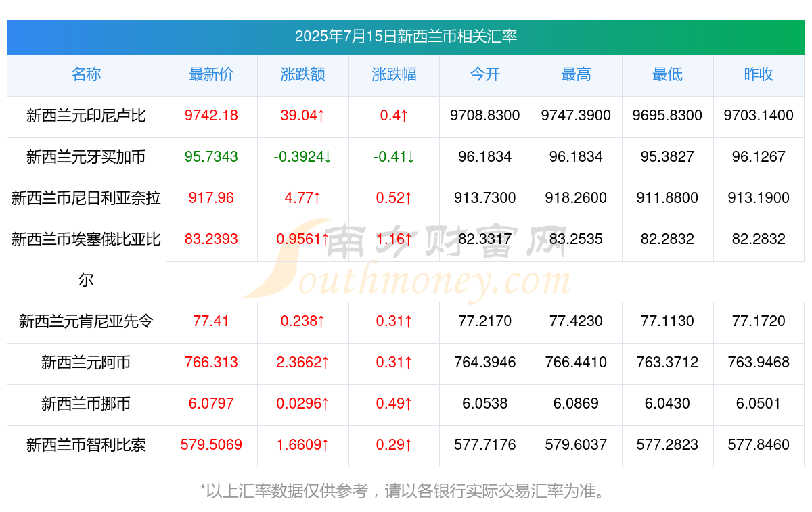Click change amount 1.6609↑

pos(302,445)
